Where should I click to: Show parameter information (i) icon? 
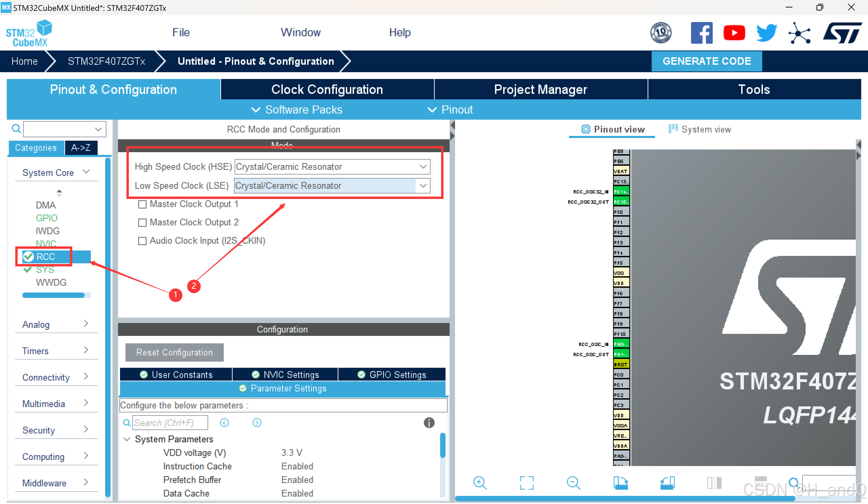pos(429,423)
